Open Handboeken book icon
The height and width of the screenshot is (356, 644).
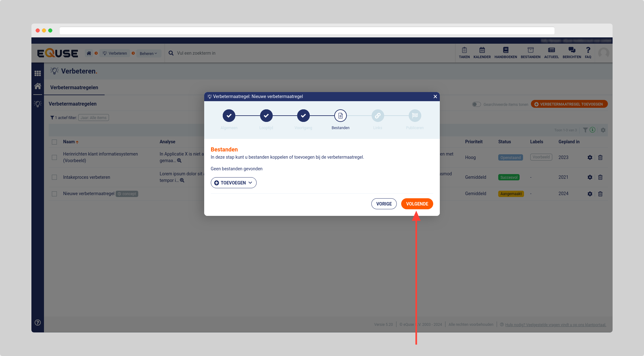pyautogui.click(x=505, y=50)
